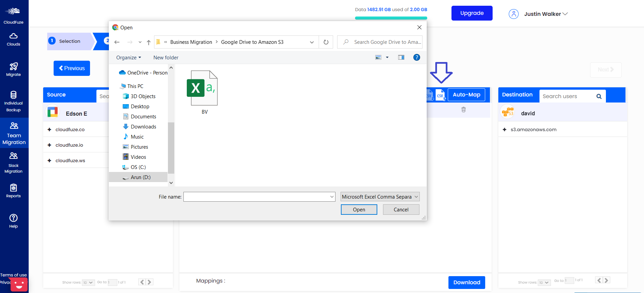644x293 pixels.
Task: Toggle the preview pane in dialog
Action: click(x=401, y=57)
